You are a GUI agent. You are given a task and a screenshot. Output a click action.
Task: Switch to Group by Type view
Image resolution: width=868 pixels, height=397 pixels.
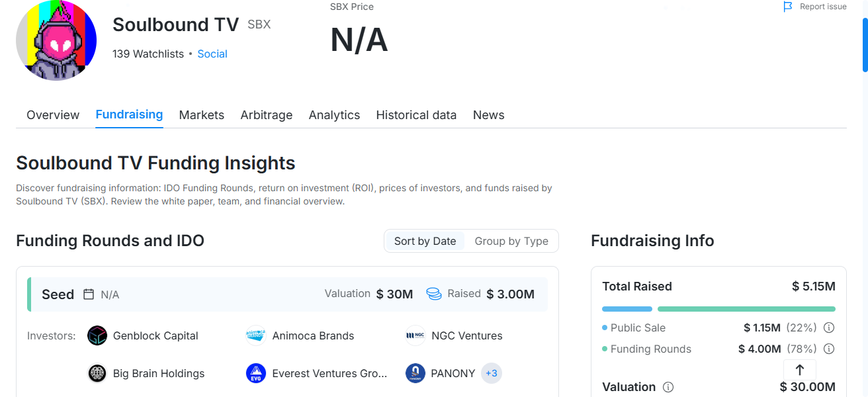click(511, 241)
